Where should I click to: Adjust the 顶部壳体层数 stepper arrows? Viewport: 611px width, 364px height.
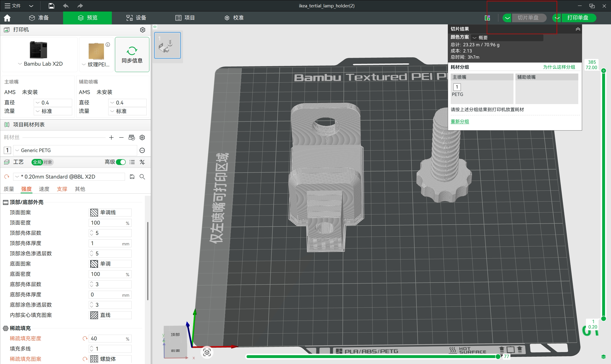pyautogui.click(x=92, y=233)
